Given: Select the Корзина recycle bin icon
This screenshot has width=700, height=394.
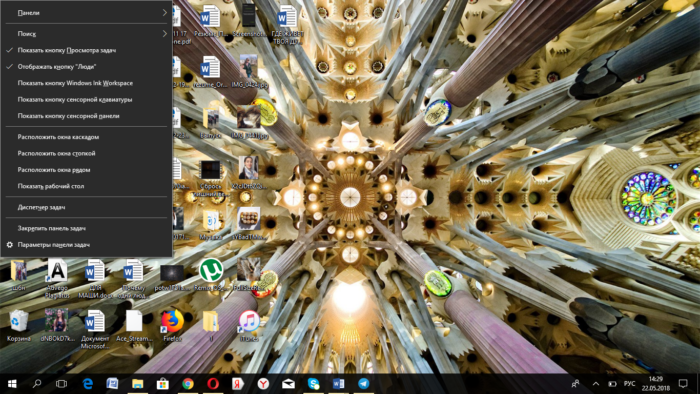Looking at the screenshot, I should [x=18, y=326].
